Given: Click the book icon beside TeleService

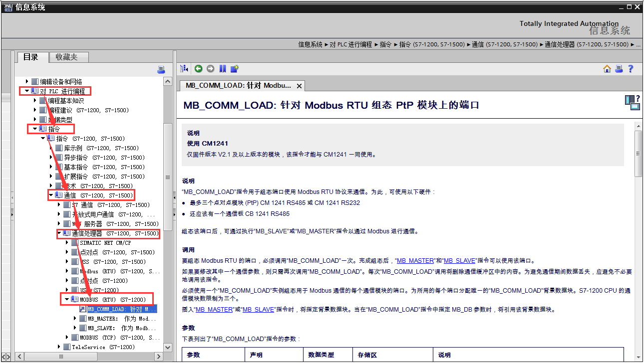Looking at the screenshot, I should tap(67, 347).
